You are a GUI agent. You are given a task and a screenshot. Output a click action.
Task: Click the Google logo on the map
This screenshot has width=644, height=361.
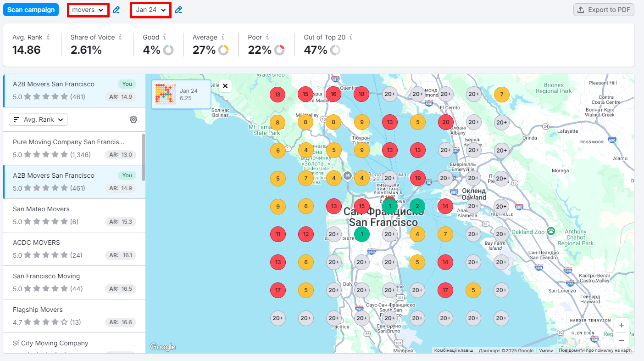click(163, 347)
